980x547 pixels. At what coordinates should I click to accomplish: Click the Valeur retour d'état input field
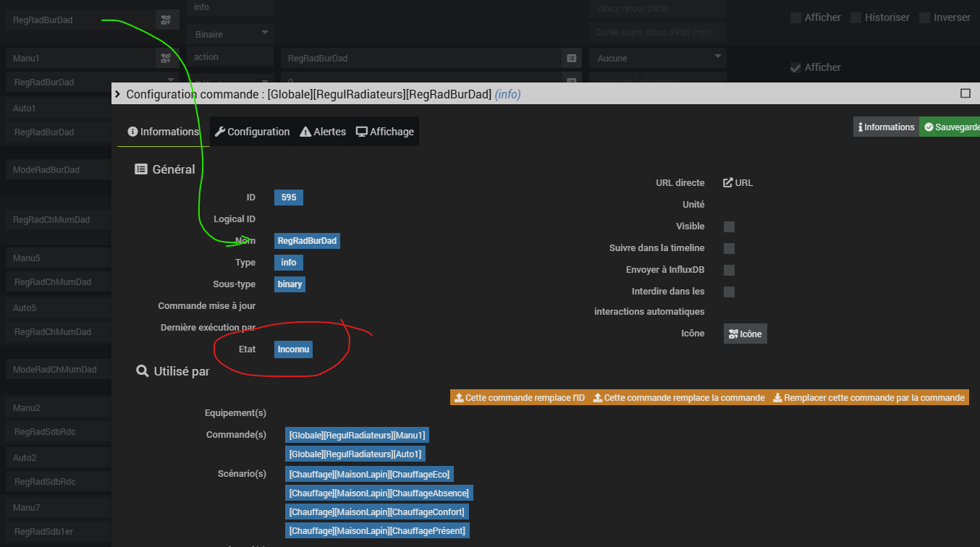pyautogui.click(x=657, y=9)
